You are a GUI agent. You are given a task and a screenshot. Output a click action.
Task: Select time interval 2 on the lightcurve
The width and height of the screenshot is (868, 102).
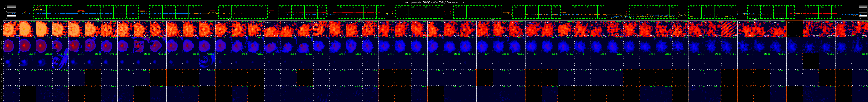coord(53,12)
